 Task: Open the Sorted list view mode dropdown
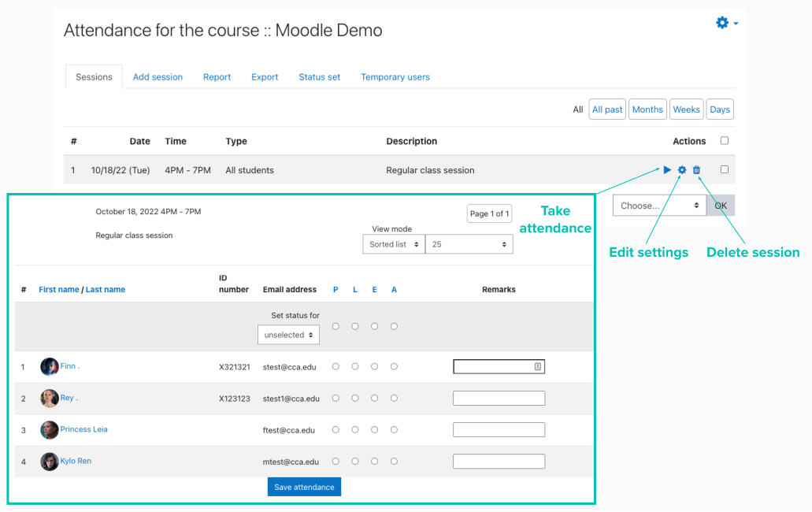point(393,244)
